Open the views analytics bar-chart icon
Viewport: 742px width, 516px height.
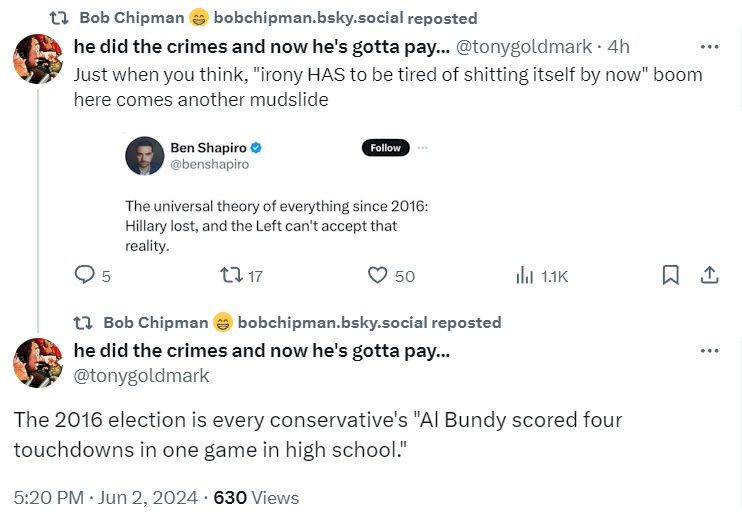524,275
